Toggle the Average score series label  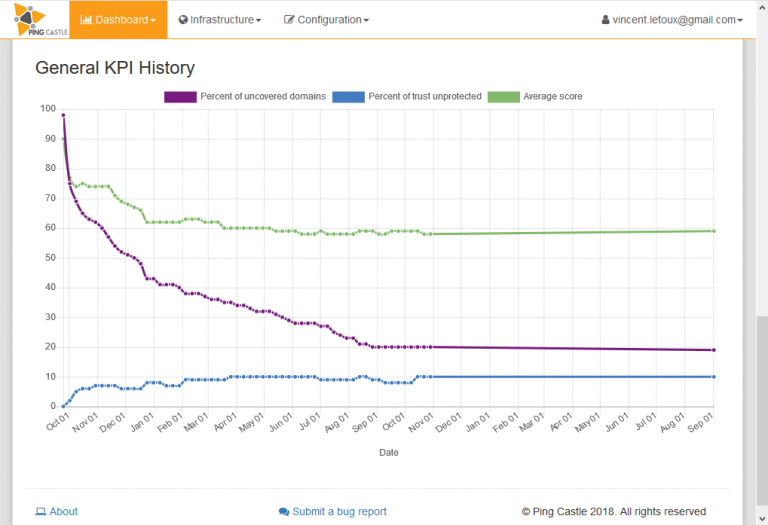tap(553, 96)
